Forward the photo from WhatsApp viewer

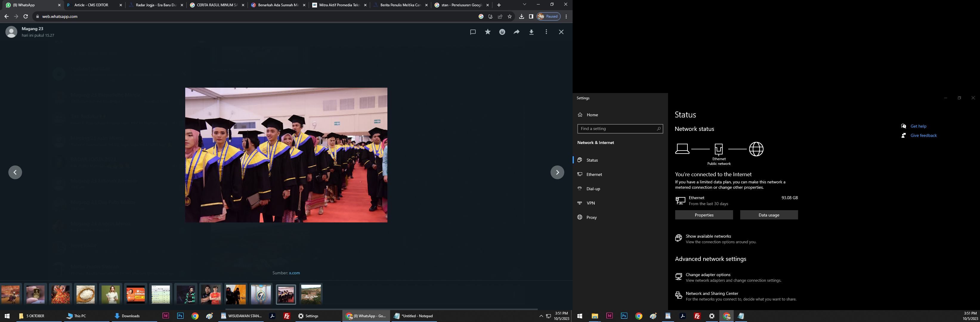click(x=517, y=32)
